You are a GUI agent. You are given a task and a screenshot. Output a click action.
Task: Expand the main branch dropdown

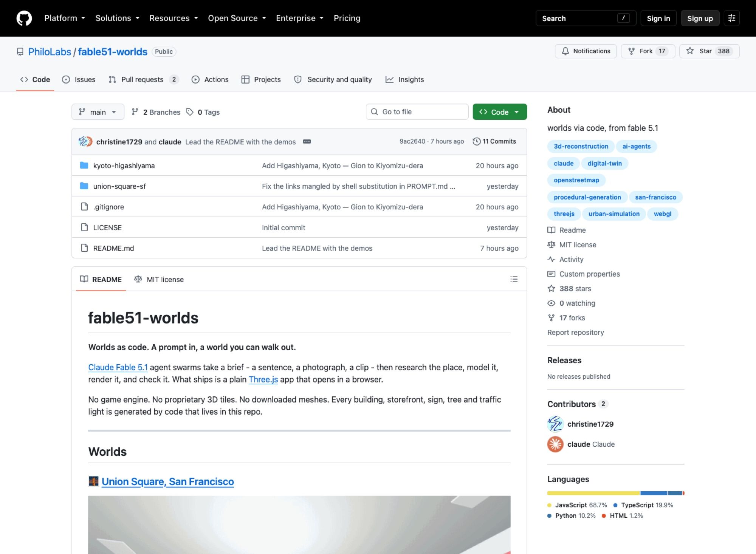tap(98, 112)
